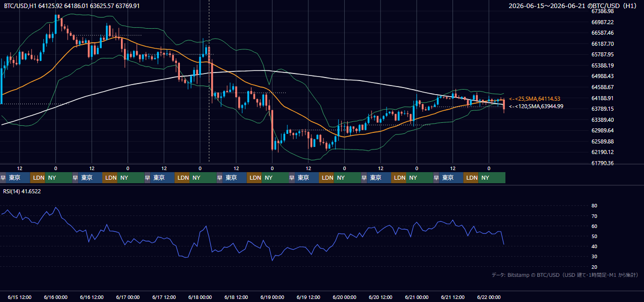Click the 65787.95 price axis label
Screen dimensions: 644x302
click(603, 54)
